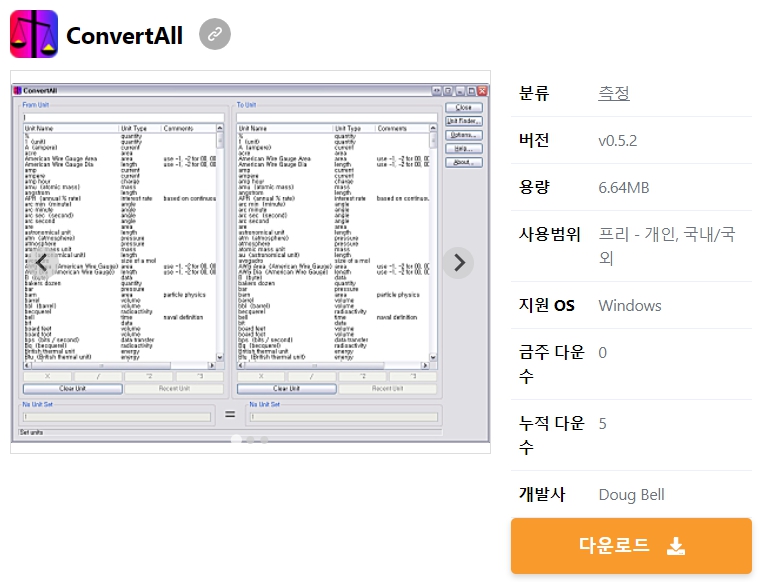Select the version value v0.5.2
The image size is (759, 582).
618,140
